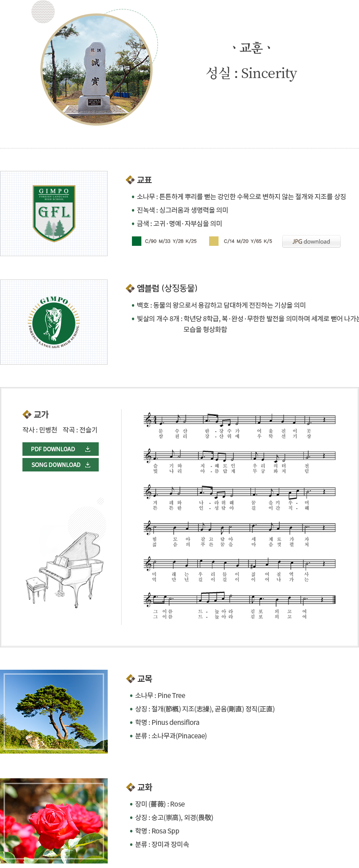Open the school motto stone photo

click(96, 70)
